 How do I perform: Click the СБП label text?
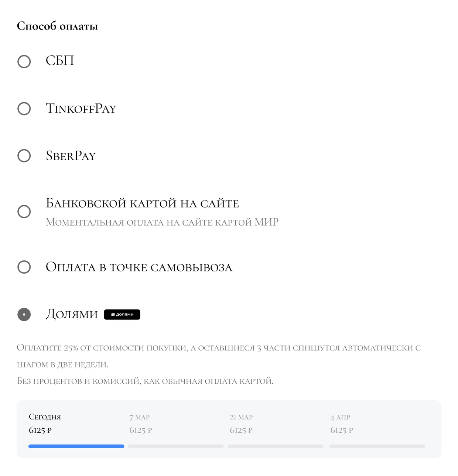60,61
